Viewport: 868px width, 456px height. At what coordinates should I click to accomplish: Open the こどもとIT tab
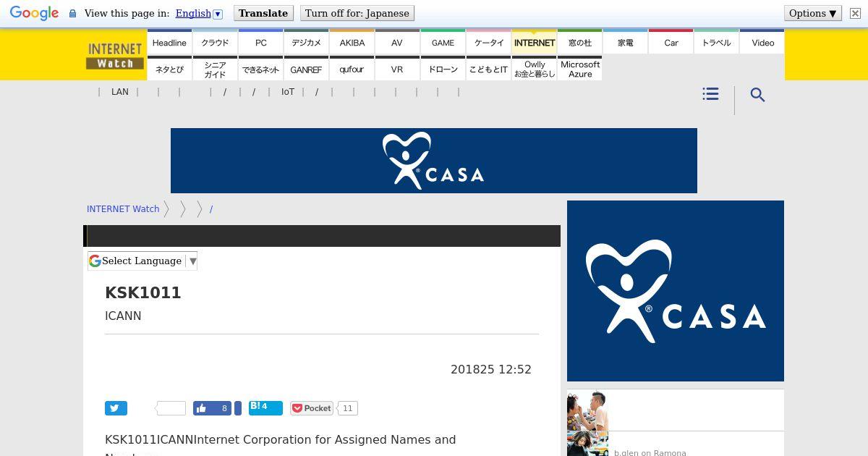488,68
